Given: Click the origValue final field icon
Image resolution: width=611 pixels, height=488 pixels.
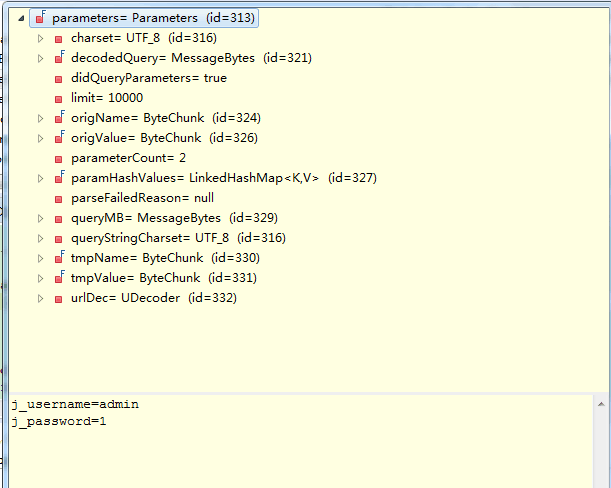Looking at the screenshot, I should click(x=60, y=137).
